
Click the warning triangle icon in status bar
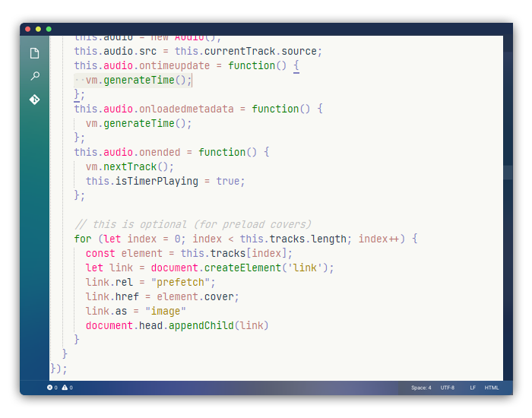pos(65,388)
